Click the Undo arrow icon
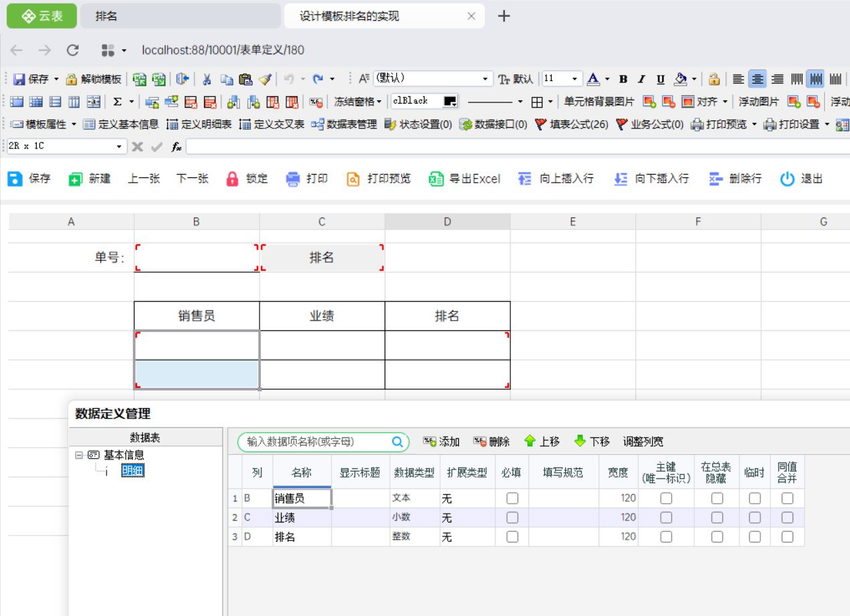The height and width of the screenshot is (616, 850). [288, 79]
